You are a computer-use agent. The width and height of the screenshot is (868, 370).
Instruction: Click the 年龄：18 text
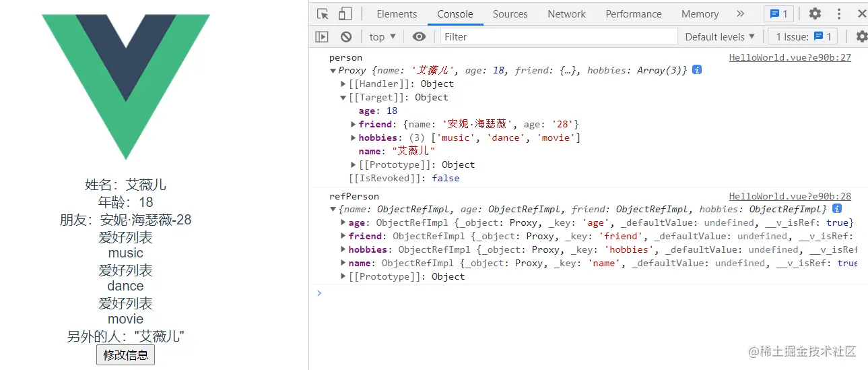click(x=125, y=202)
